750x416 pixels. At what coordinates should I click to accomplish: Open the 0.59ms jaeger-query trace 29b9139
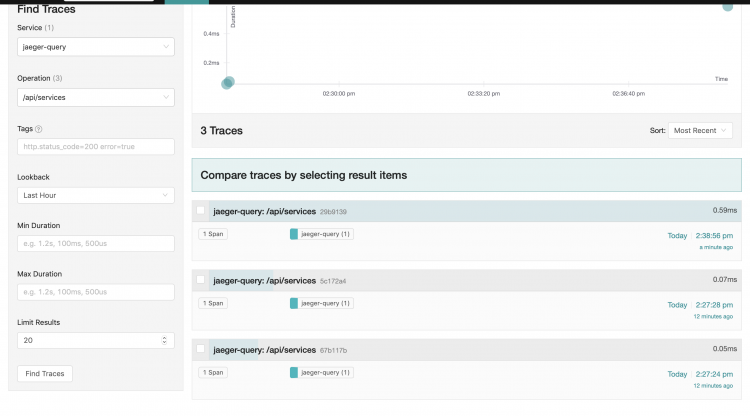point(265,211)
